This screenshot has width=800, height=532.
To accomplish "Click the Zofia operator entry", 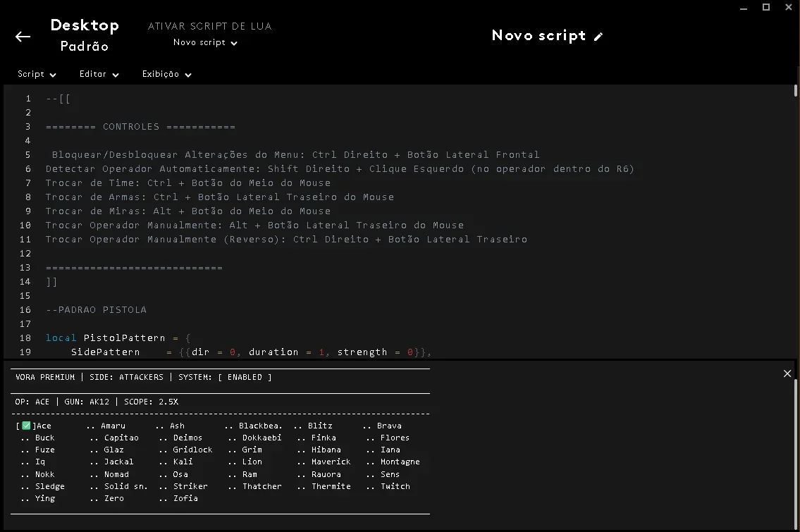I will coord(185,498).
